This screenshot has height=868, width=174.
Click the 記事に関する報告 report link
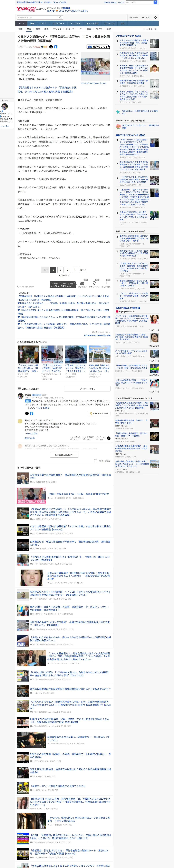(26, 287)
